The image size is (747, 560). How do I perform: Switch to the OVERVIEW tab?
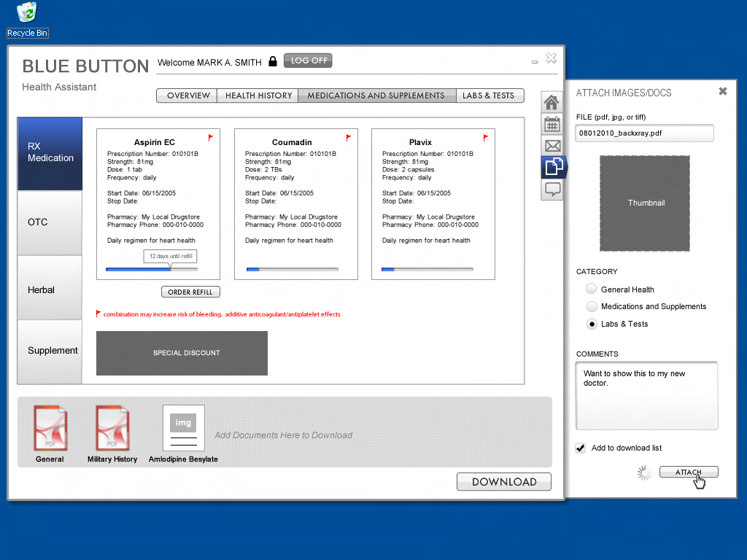[x=186, y=96]
